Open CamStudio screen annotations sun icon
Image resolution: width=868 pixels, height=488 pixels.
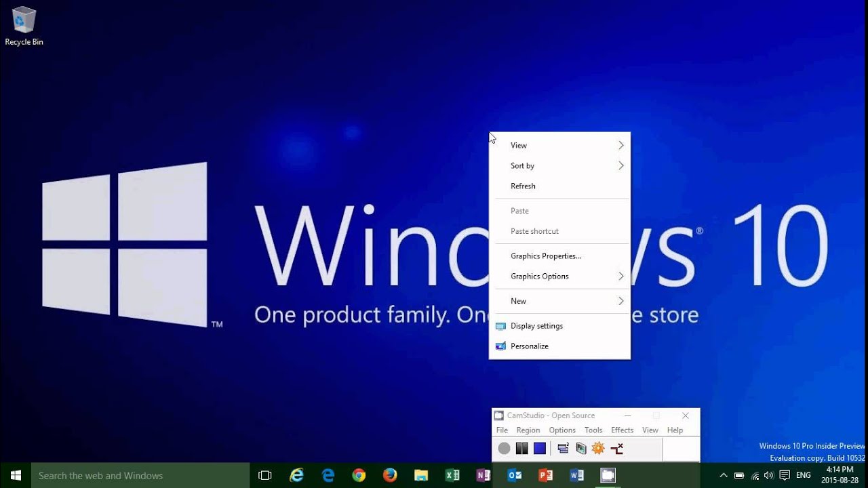[x=598, y=448]
